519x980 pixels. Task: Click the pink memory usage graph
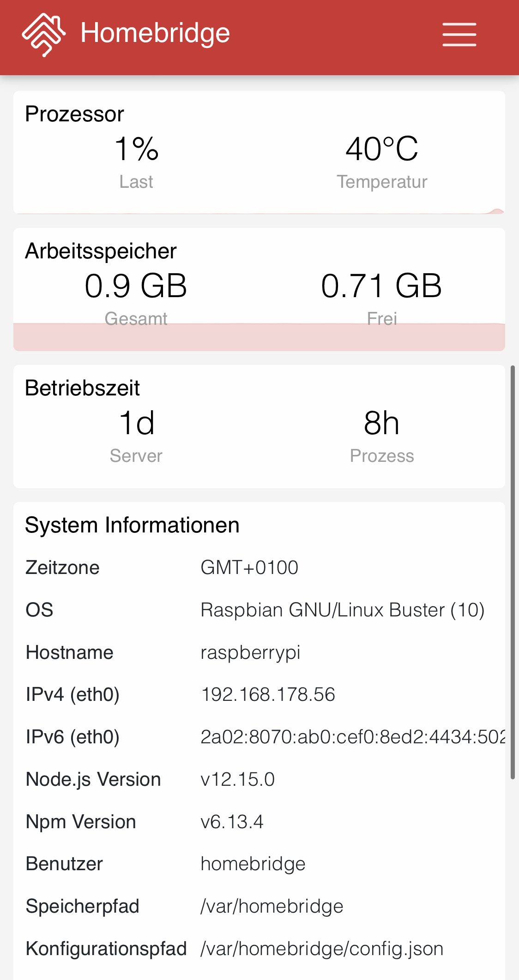[x=259, y=338]
